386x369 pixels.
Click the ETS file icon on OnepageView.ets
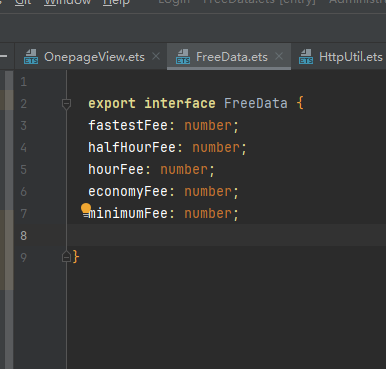(x=31, y=57)
